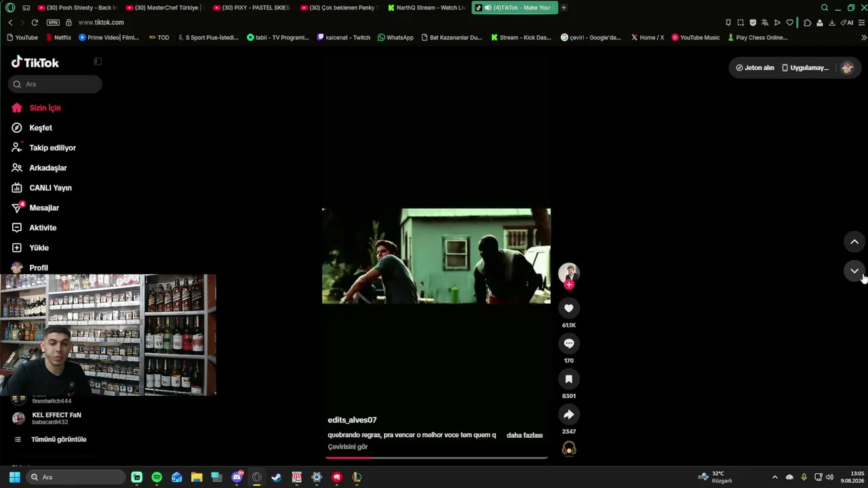Seek using the video progress bar
The width and height of the screenshot is (868, 488).
(436, 458)
